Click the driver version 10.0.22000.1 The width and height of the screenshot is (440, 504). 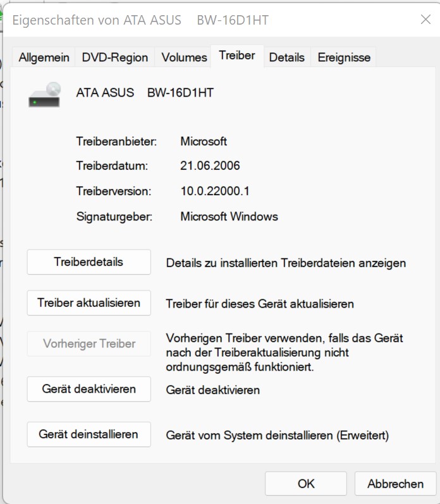coord(215,191)
